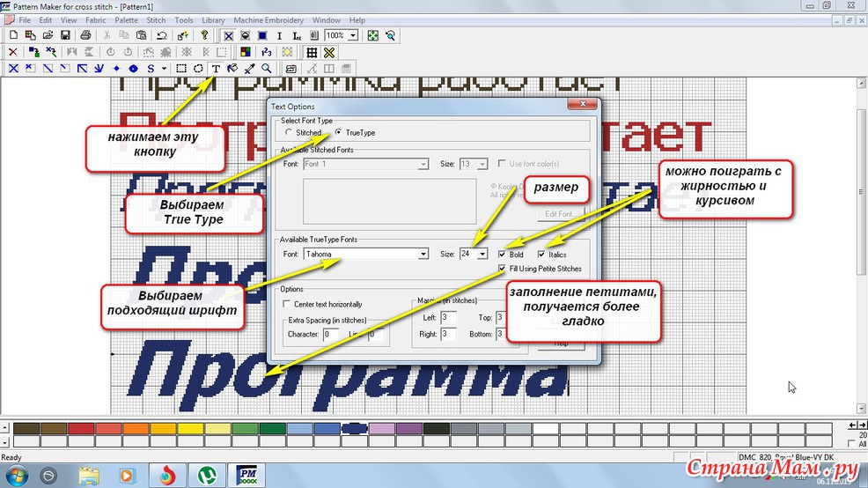Click the red X delete icon
The image size is (868, 488).
[13, 52]
